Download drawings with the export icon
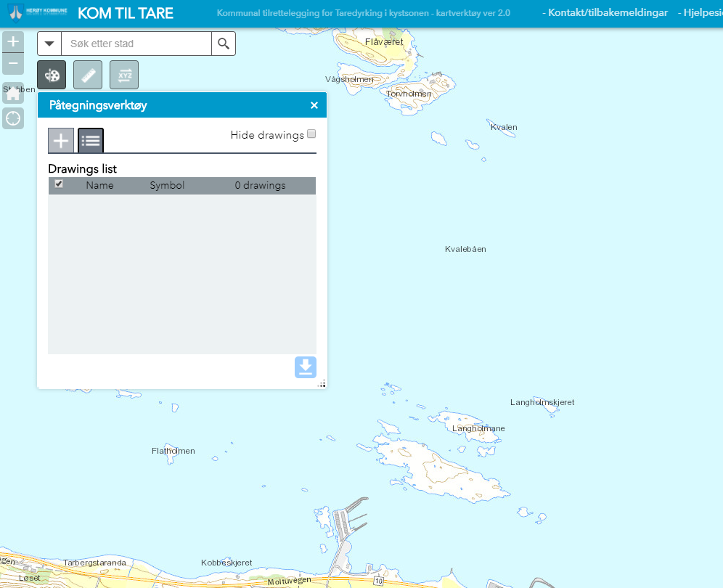 coord(306,367)
